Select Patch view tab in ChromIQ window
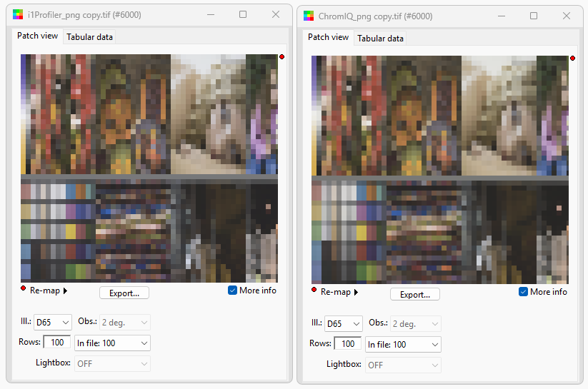Viewport: 588px width, 389px height. click(328, 38)
